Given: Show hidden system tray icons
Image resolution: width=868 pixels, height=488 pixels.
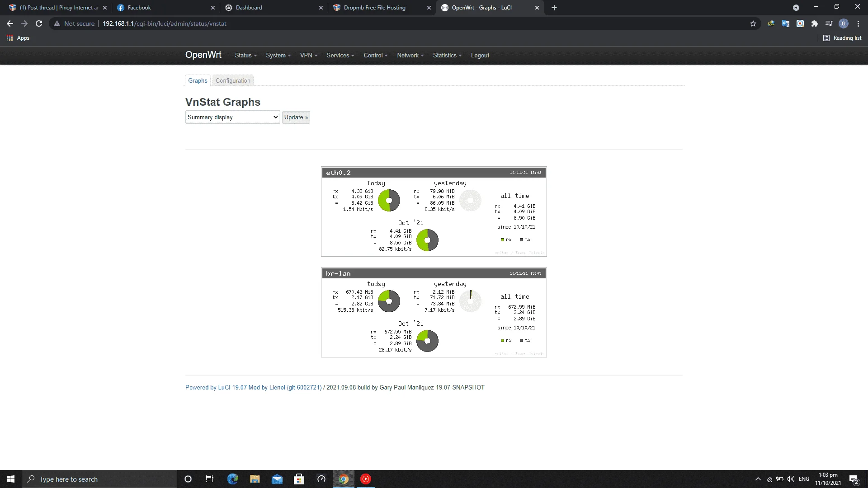Looking at the screenshot, I should click(x=758, y=479).
